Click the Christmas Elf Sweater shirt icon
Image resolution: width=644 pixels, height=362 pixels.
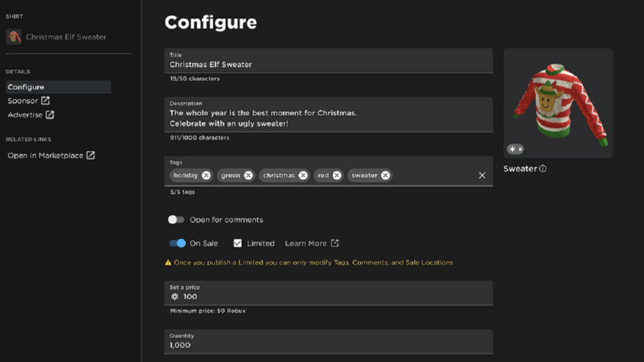click(14, 37)
